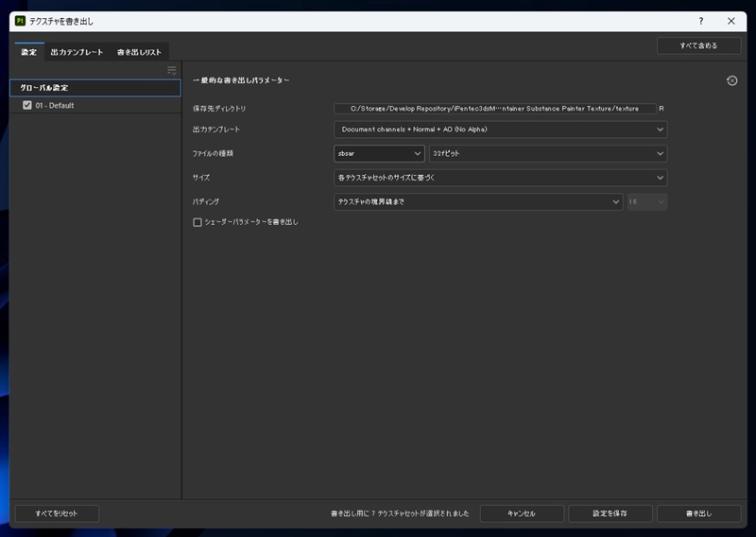
Task: Select the 01 - Default row label
Action: [x=55, y=105]
